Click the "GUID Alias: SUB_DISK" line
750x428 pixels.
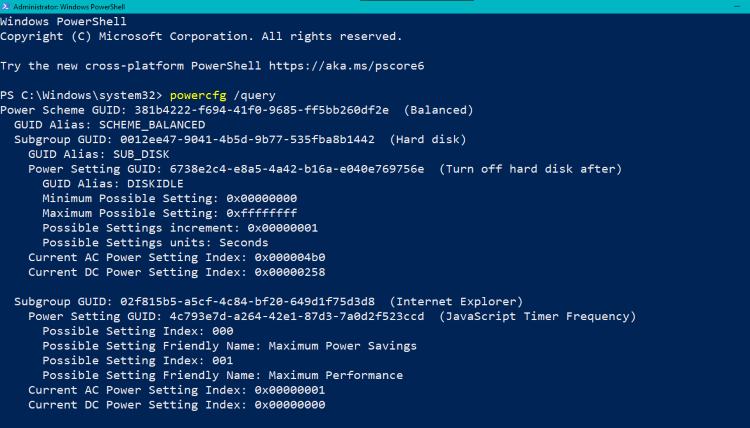coord(98,154)
